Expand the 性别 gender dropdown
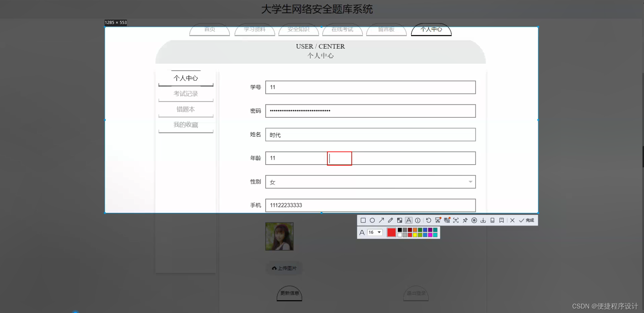The height and width of the screenshot is (313, 644). tap(471, 182)
